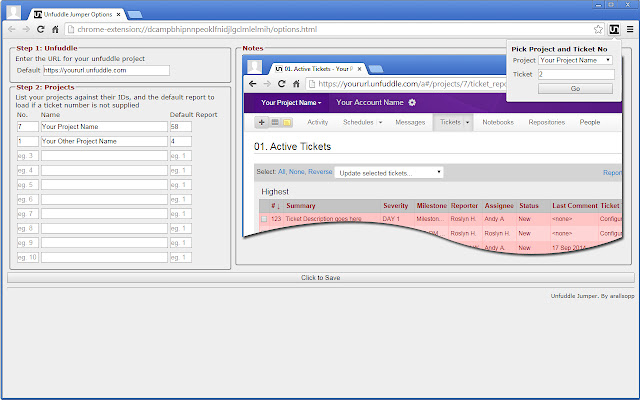Click the Your Account Name text
Viewport: 640px width, 400px height.
(370, 102)
